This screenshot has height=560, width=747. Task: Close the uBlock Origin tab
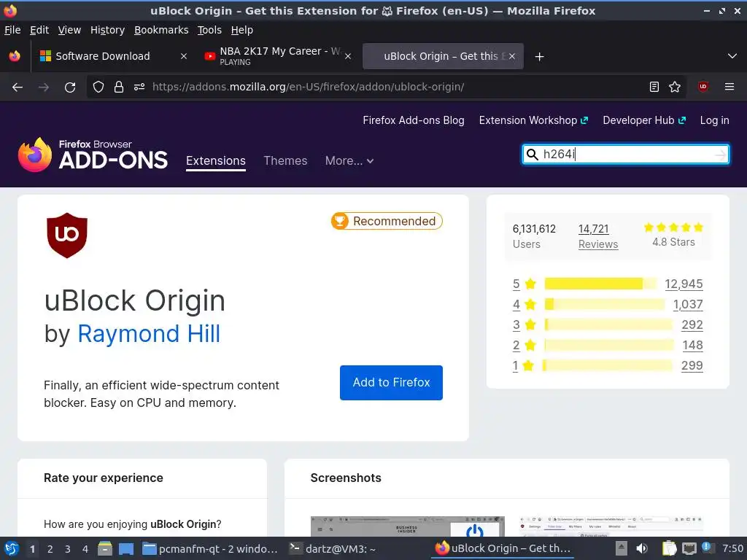[511, 56]
